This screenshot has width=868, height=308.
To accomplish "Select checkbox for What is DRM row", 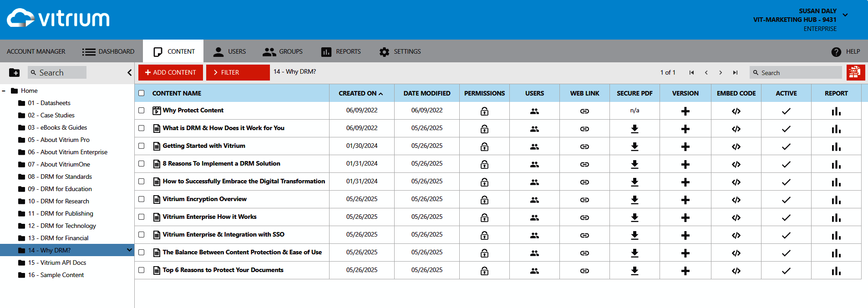I will pyautogui.click(x=142, y=128).
